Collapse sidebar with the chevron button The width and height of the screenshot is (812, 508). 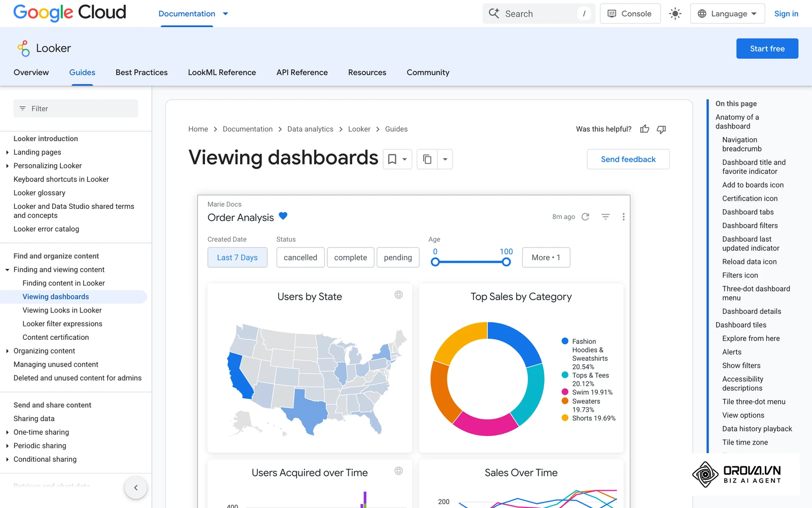(136, 488)
